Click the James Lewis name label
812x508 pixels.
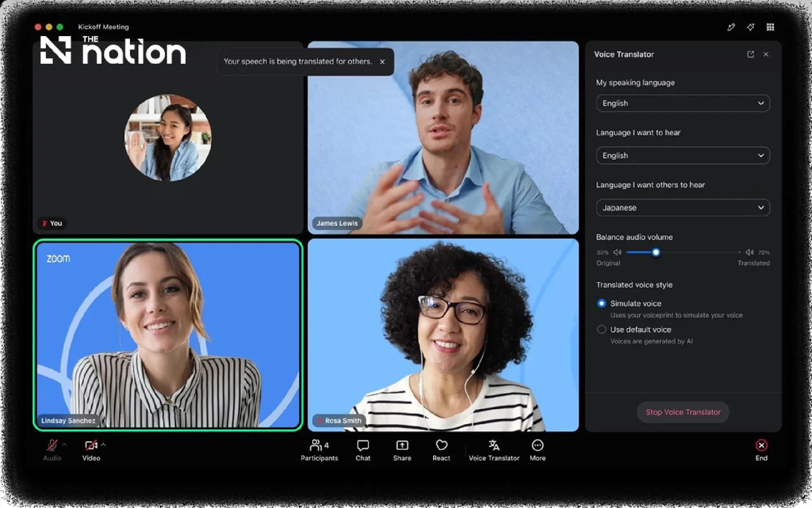(x=337, y=223)
